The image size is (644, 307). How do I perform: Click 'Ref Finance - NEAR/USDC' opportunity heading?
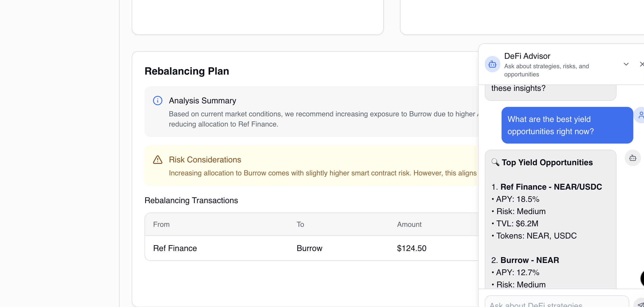(551, 187)
